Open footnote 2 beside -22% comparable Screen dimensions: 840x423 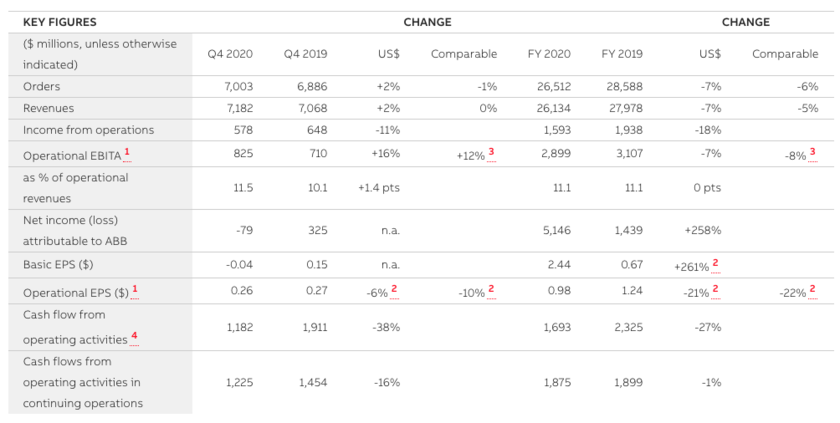tap(812, 290)
